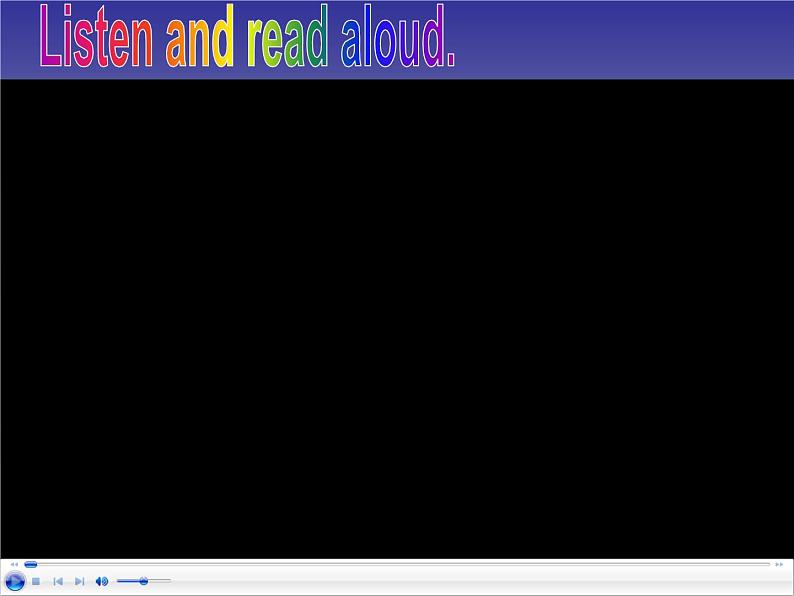The height and width of the screenshot is (596, 794).
Task: Click the word "read" in the title
Action: (287, 40)
